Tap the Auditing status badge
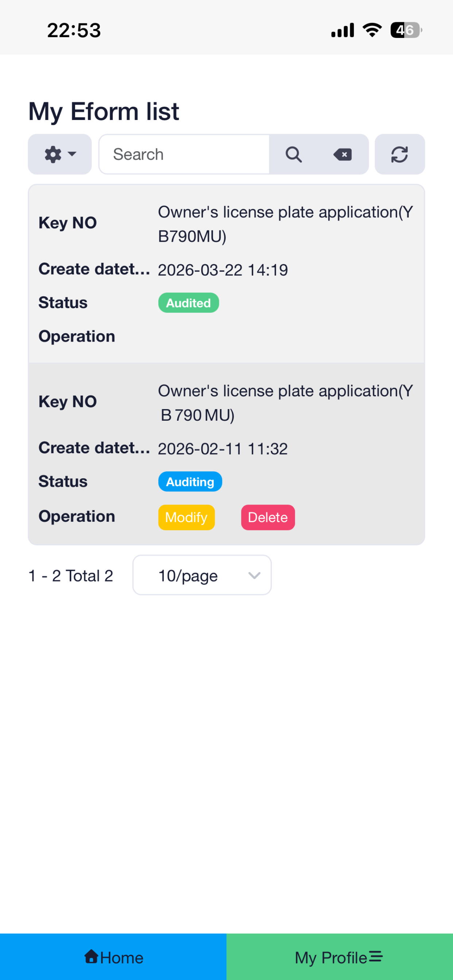Image resolution: width=453 pixels, height=980 pixels. pyautogui.click(x=190, y=482)
